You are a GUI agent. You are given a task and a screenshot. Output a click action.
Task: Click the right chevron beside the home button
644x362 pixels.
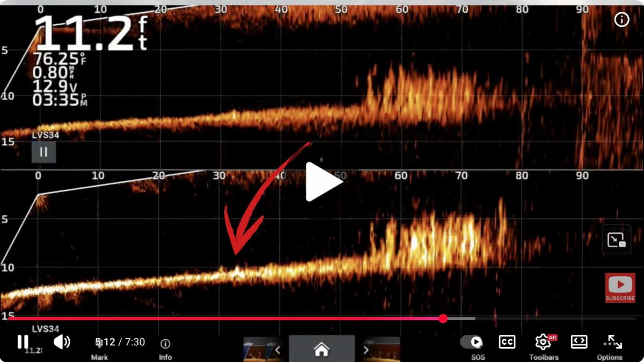click(x=366, y=350)
